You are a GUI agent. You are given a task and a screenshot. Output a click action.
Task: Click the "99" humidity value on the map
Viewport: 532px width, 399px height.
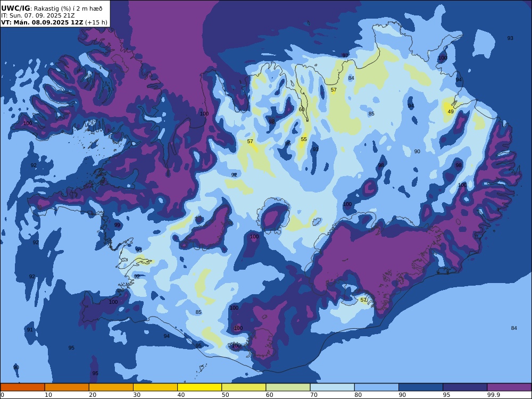click(117, 225)
